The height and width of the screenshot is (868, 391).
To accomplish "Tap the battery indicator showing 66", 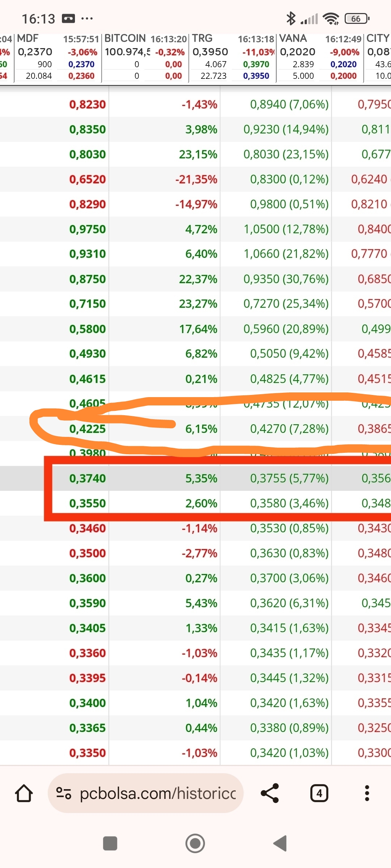I will click(357, 18).
